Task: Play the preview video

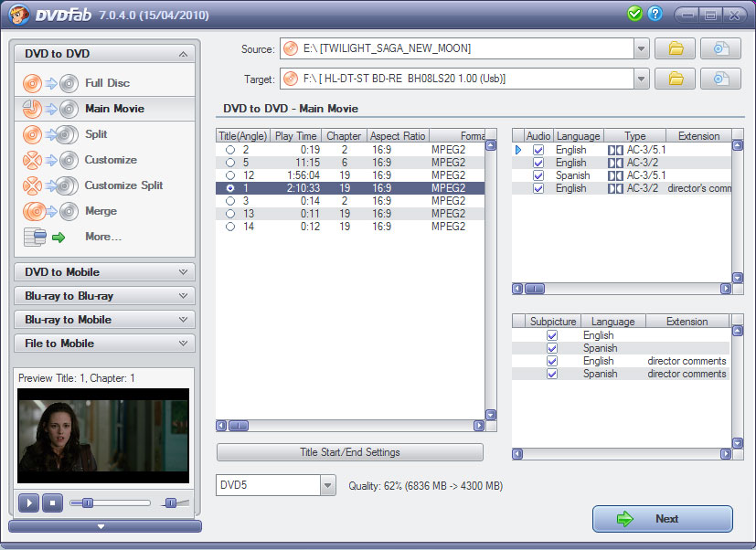Action: click(x=29, y=502)
